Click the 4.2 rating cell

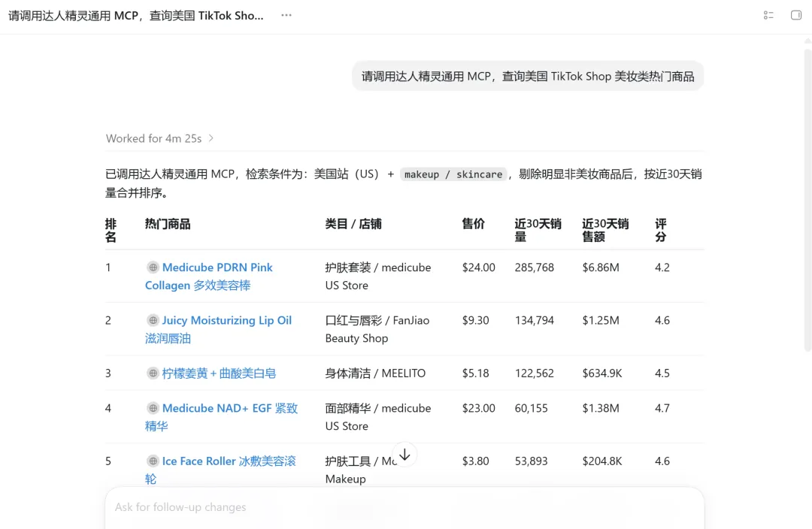662,268
